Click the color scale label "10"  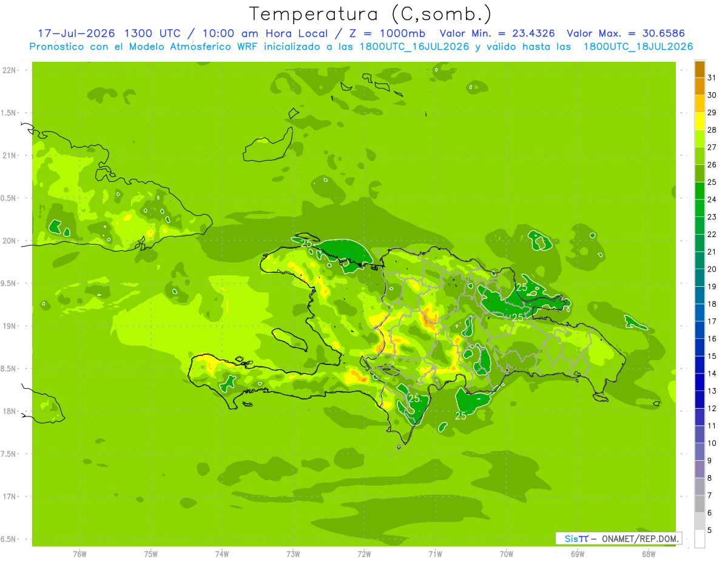[x=712, y=443]
